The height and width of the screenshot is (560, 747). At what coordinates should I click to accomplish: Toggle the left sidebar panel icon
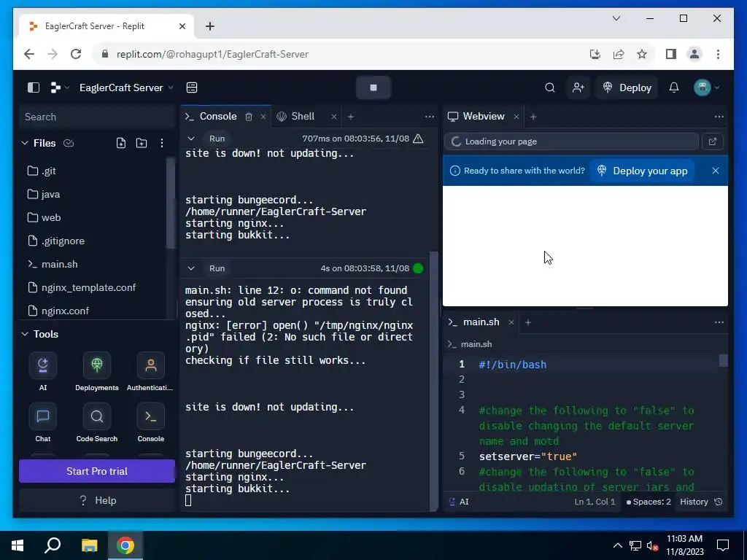point(34,87)
